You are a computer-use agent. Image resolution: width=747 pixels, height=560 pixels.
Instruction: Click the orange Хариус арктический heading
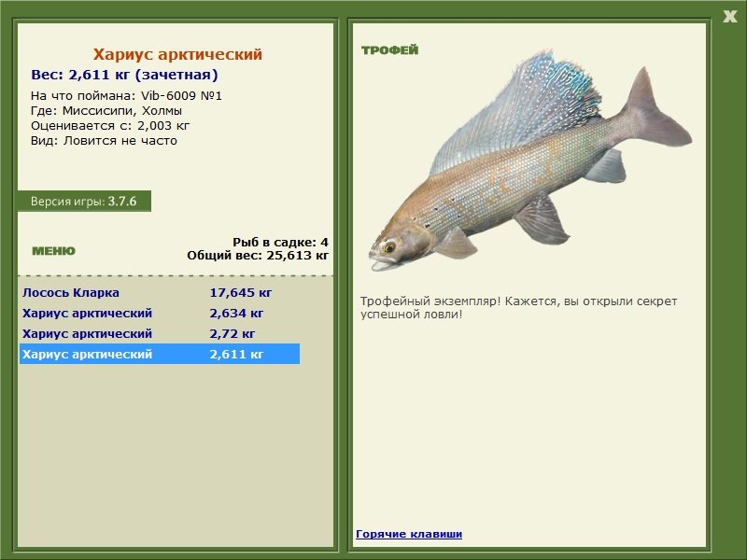point(177,54)
